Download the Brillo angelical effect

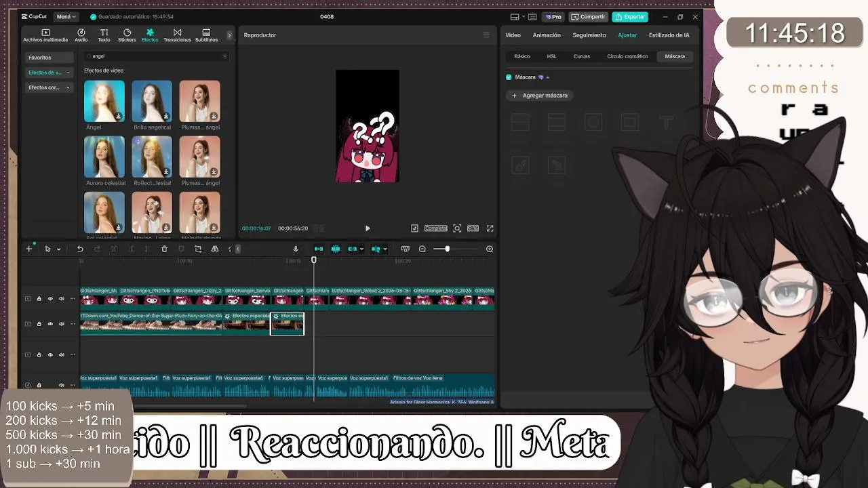(x=166, y=117)
